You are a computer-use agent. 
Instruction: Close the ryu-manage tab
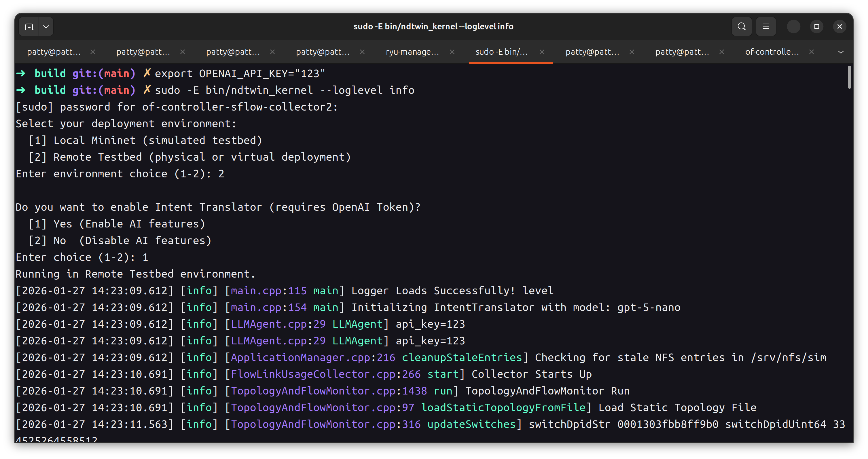pos(452,52)
